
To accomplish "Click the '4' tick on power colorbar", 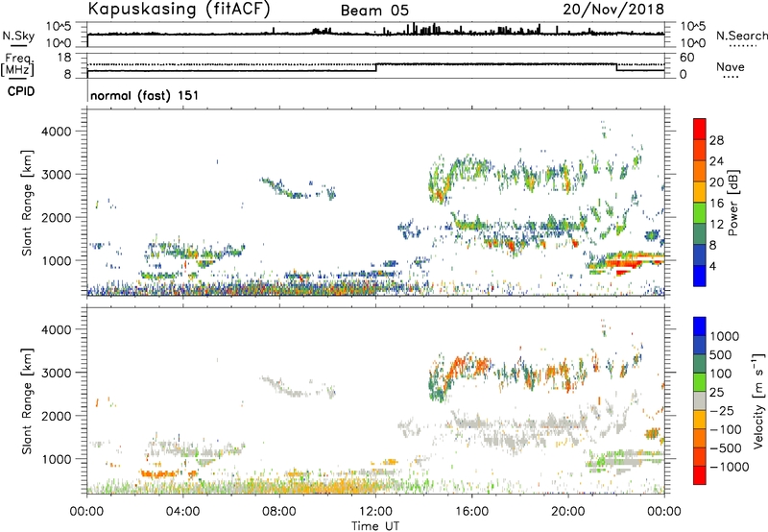I will pyautogui.click(x=713, y=267).
